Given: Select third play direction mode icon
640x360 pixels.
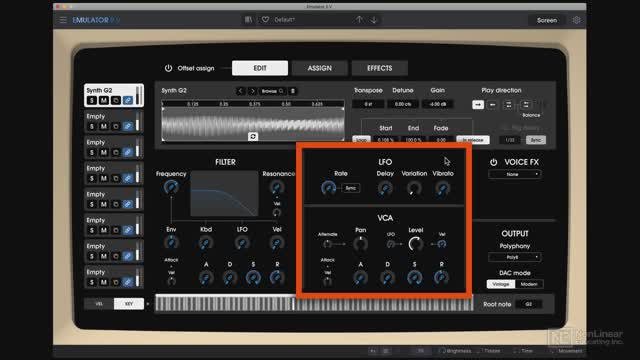Looking at the screenshot, I should point(509,104).
